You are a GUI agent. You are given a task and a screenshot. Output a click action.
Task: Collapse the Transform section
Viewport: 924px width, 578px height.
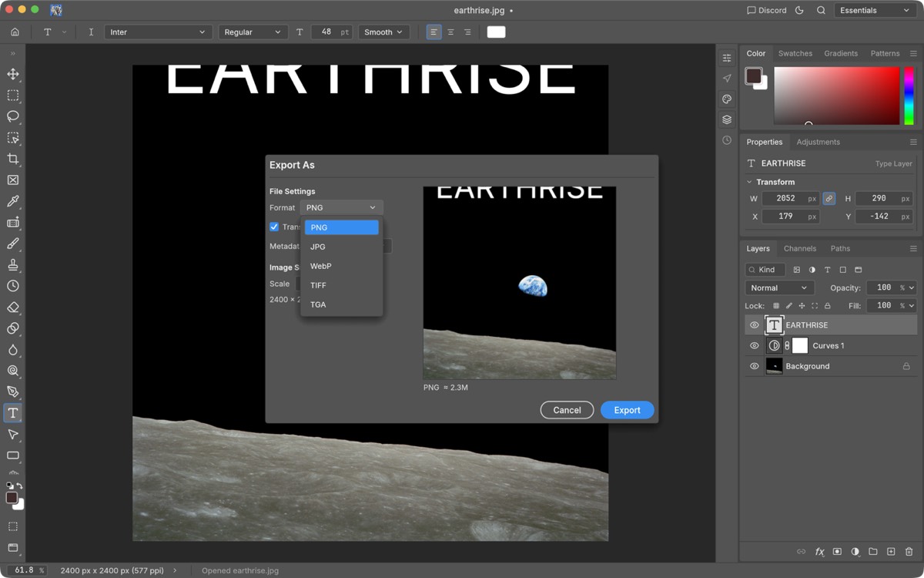click(750, 182)
